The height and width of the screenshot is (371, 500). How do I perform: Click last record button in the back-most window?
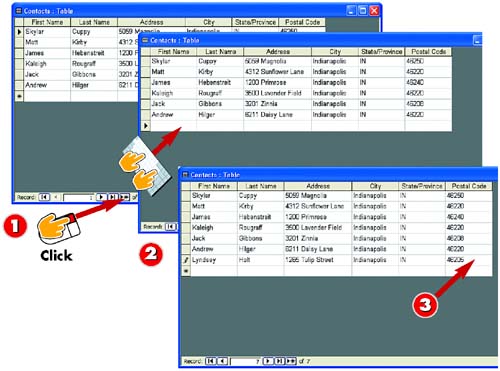point(113,197)
